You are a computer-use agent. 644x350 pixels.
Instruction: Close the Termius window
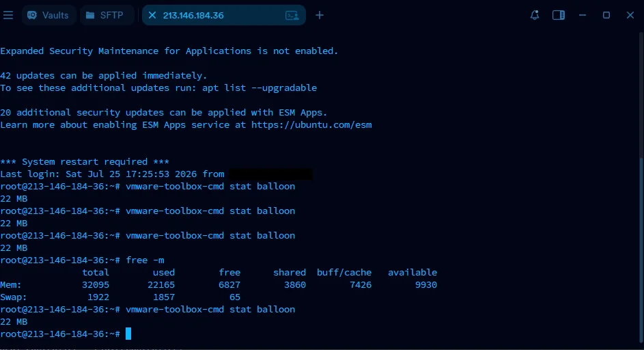coord(630,15)
